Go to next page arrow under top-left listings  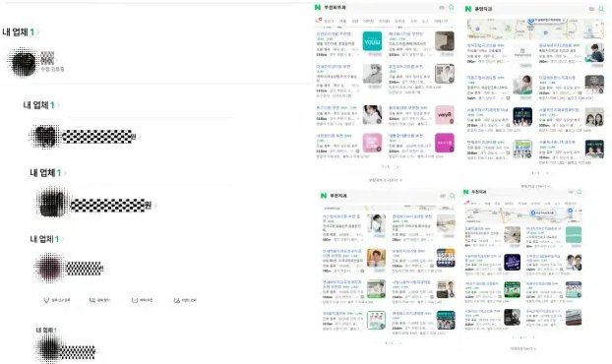point(398,167)
